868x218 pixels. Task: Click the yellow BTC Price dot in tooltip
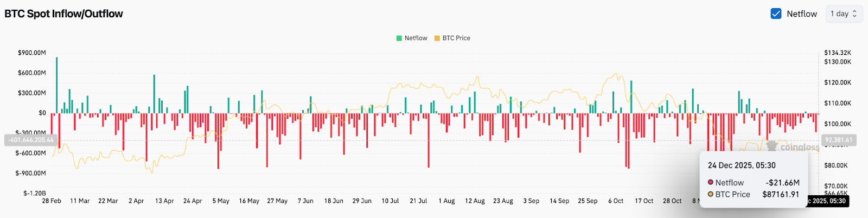click(711, 195)
